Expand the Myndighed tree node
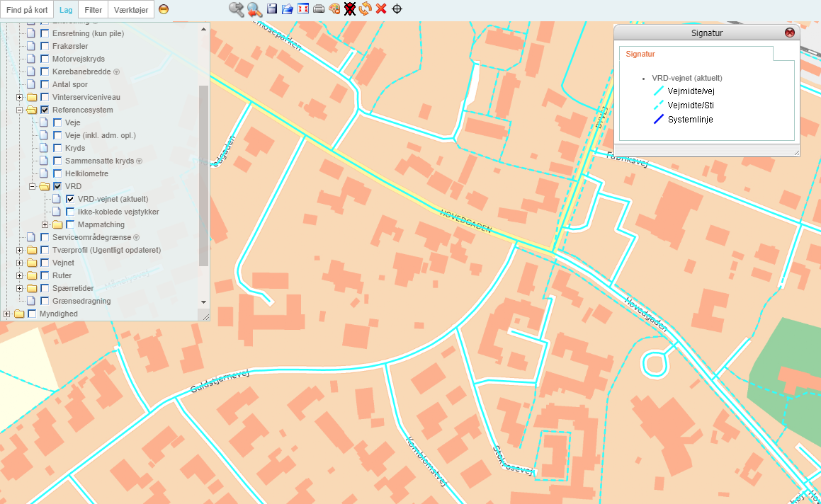The height and width of the screenshot is (504, 821). (7, 314)
